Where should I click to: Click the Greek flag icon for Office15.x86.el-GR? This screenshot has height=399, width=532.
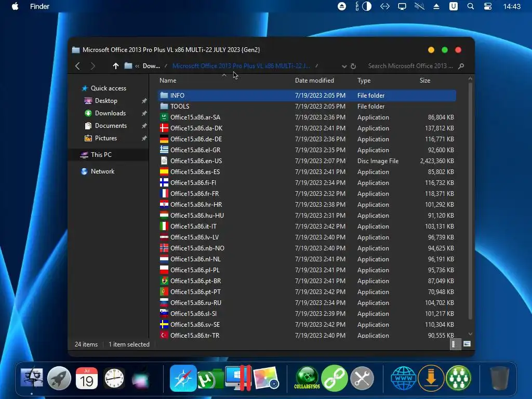click(164, 150)
